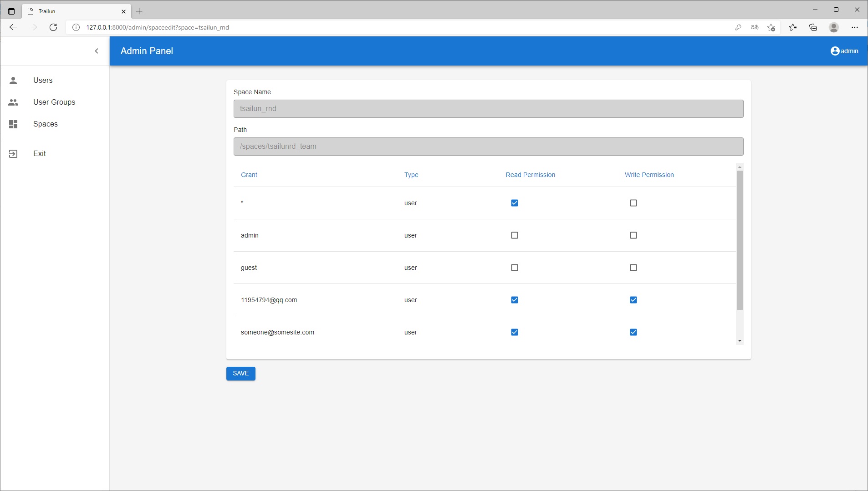
Task: Click the Type value user in guest row
Action: click(x=411, y=268)
